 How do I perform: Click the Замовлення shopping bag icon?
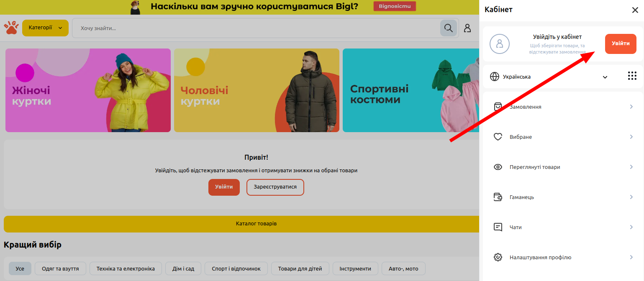pyautogui.click(x=498, y=107)
